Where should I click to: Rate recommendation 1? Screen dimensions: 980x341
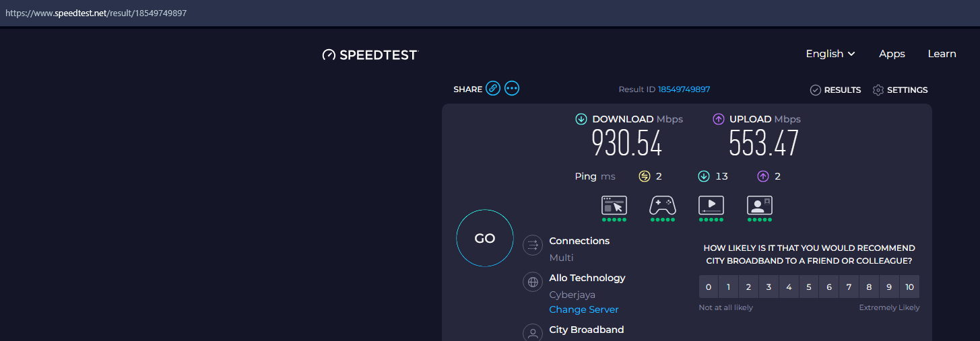tap(728, 287)
